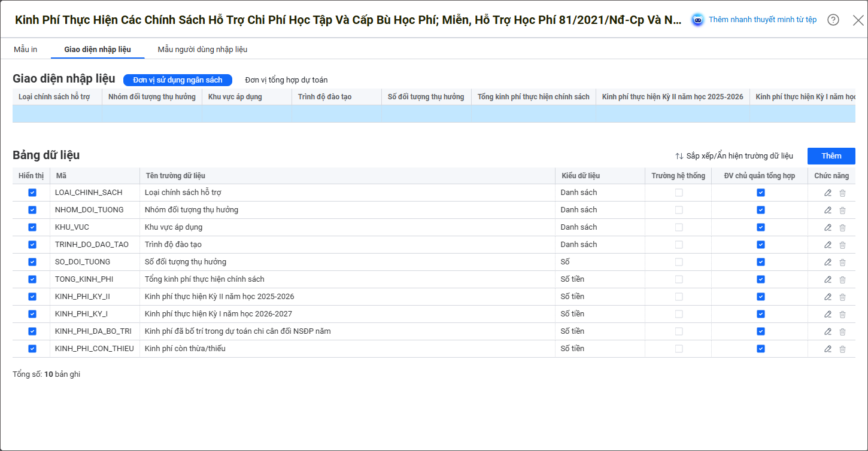Viewport: 868px width, 451px height.
Task: Open Sắp xếp/Ẩn hiện trường dữ liệu
Action: 734,156
